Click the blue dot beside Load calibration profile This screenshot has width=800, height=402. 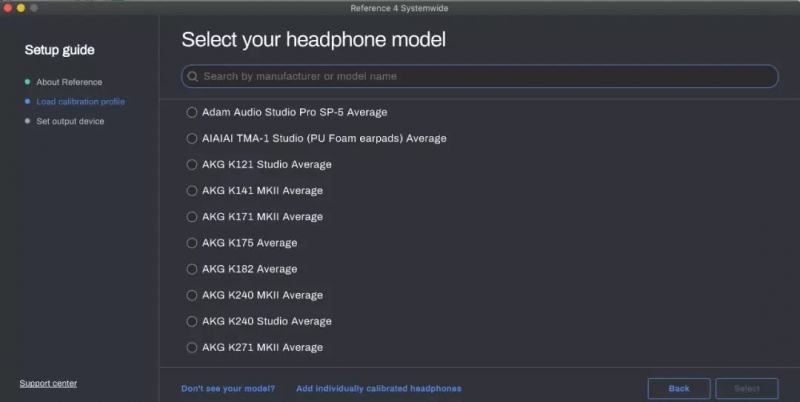(28, 102)
